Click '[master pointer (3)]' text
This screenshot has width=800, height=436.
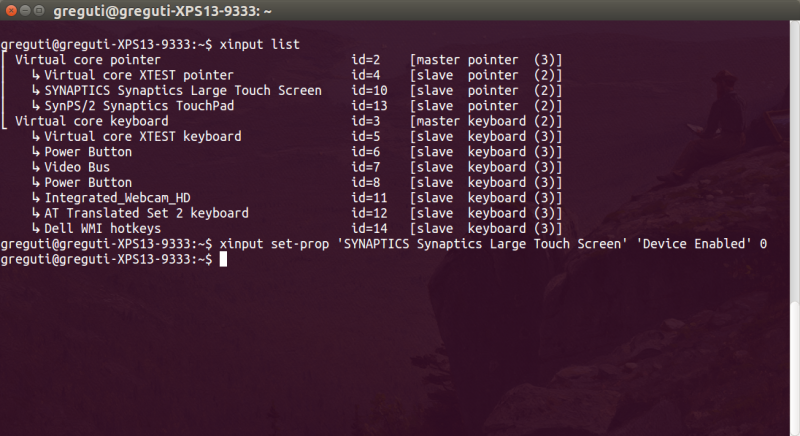pyautogui.click(x=486, y=60)
